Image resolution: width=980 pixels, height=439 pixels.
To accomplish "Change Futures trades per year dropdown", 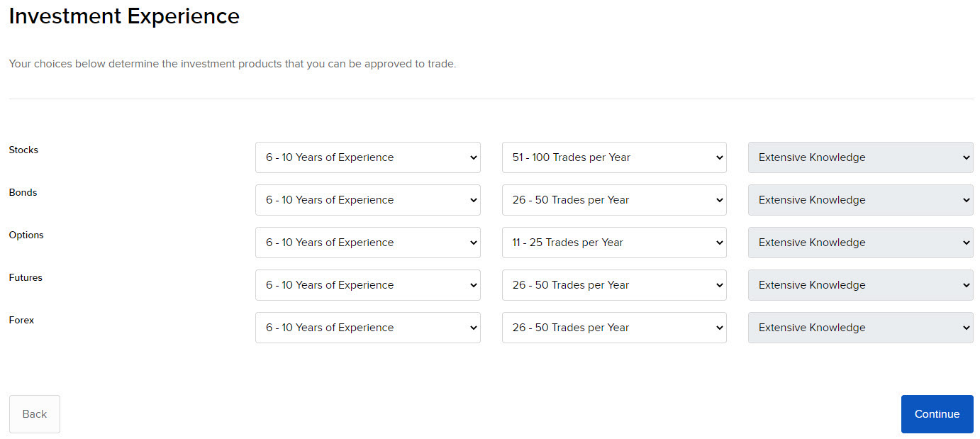I will coord(613,285).
